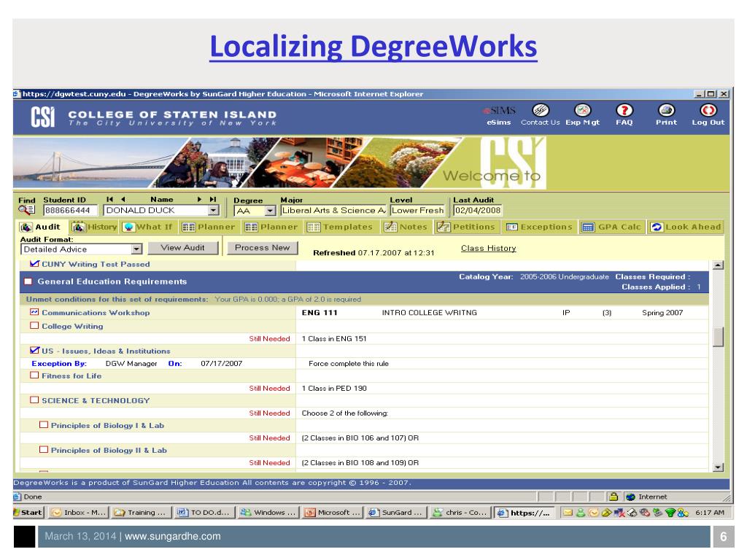The image size is (747, 560).
Task: Check the SCIENCE & TECHNOLOGY checkbox
Action: pyautogui.click(x=34, y=400)
